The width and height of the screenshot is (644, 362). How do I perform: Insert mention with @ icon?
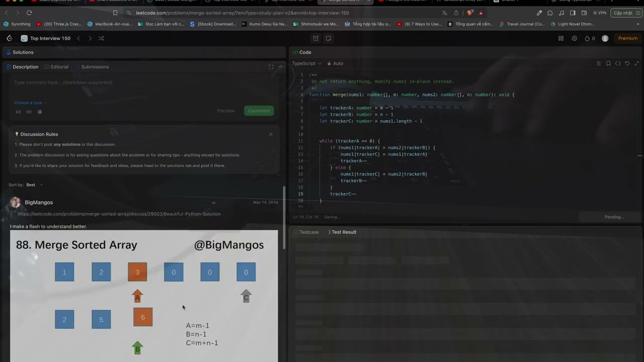coord(40,112)
